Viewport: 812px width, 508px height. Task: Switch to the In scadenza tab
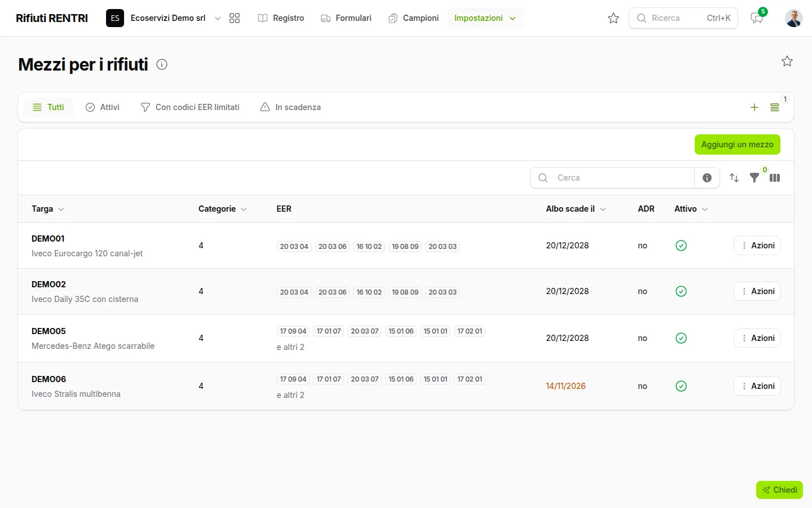pos(290,107)
